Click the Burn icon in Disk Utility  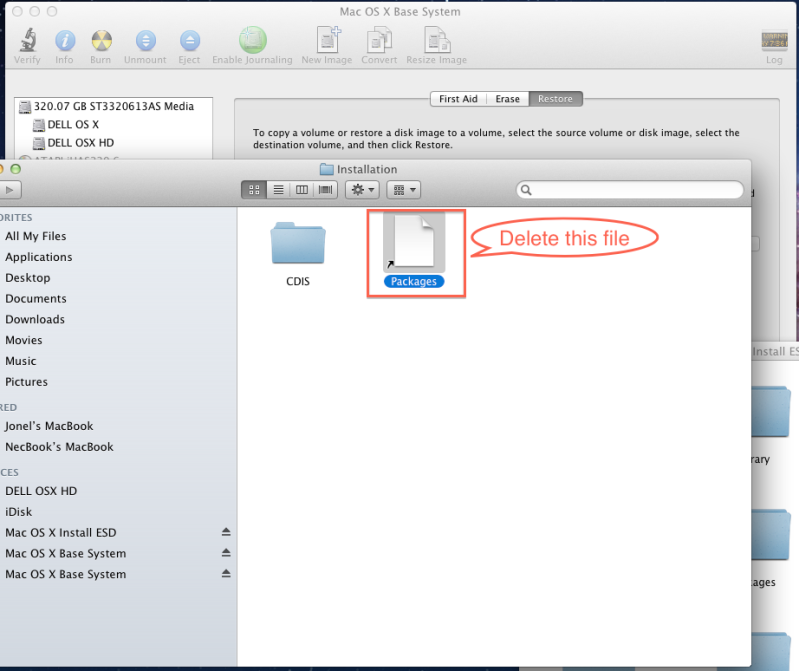[101, 41]
